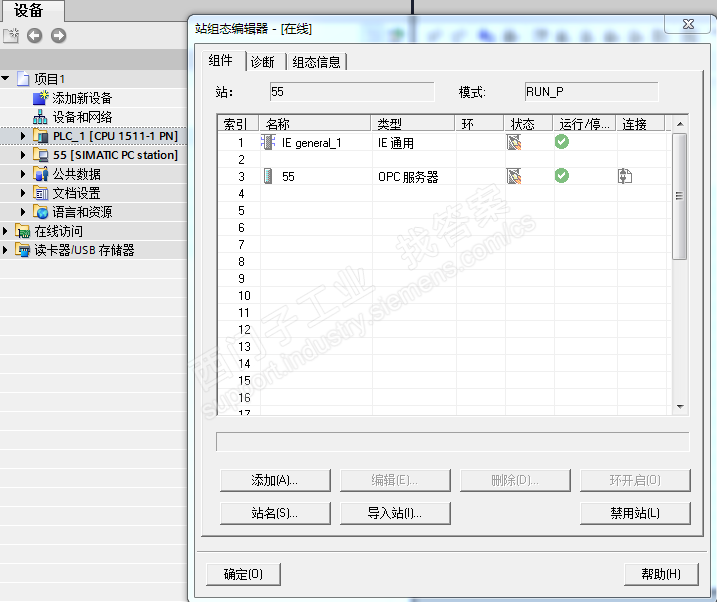
Task: Click the list scroll down arrow
Action: [x=680, y=406]
